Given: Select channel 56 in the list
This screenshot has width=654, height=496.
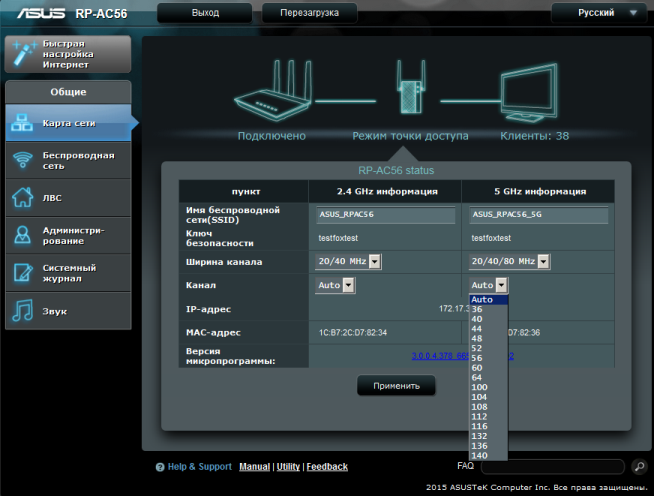Looking at the screenshot, I should point(488,358).
